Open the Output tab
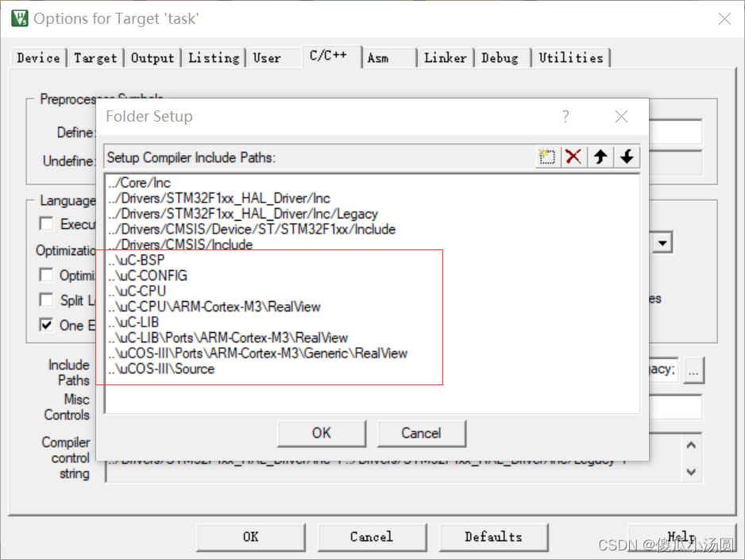The width and height of the screenshot is (745, 560). (x=152, y=58)
